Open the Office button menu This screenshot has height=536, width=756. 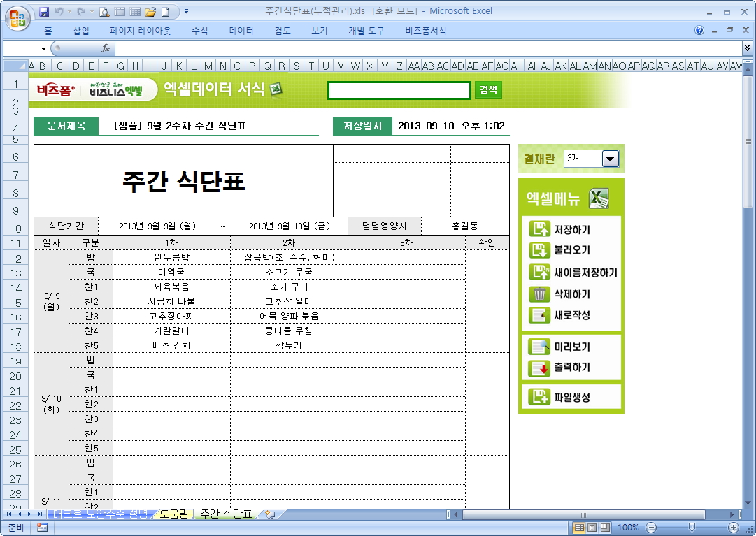pos(17,18)
